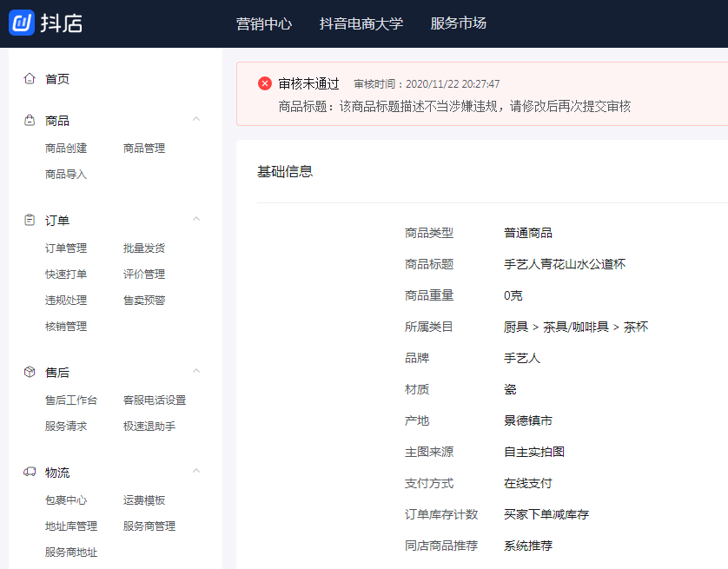728x569 pixels.
Task: Click the bag icon beside 商品
Action: pyautogui.click(x=30, y=121)
